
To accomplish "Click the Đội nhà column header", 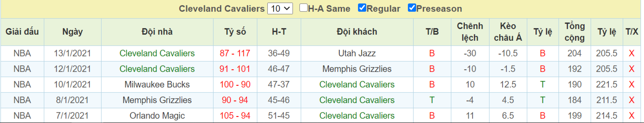I will (157, 32).
